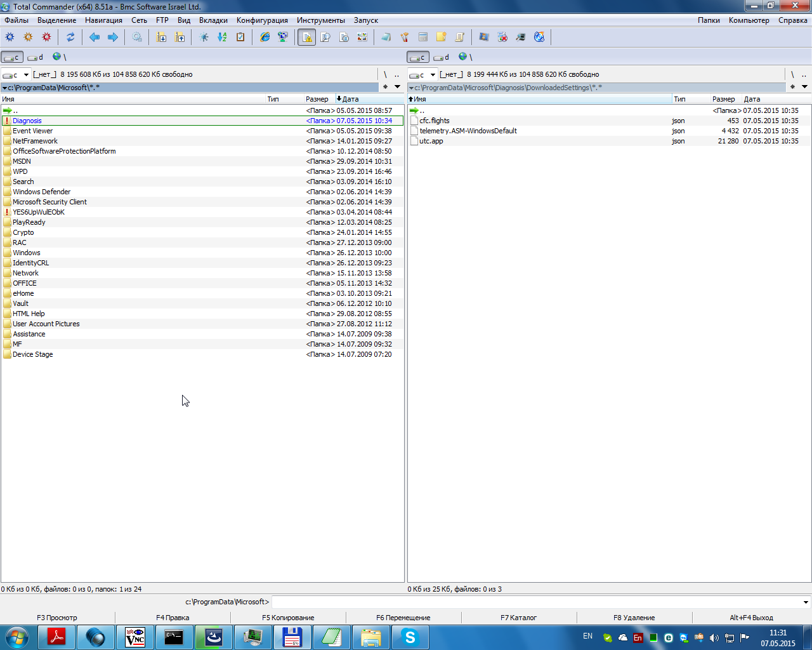Open the notepad toolbar icon
This screenshot has width=812, height=650.
(386, 37)
